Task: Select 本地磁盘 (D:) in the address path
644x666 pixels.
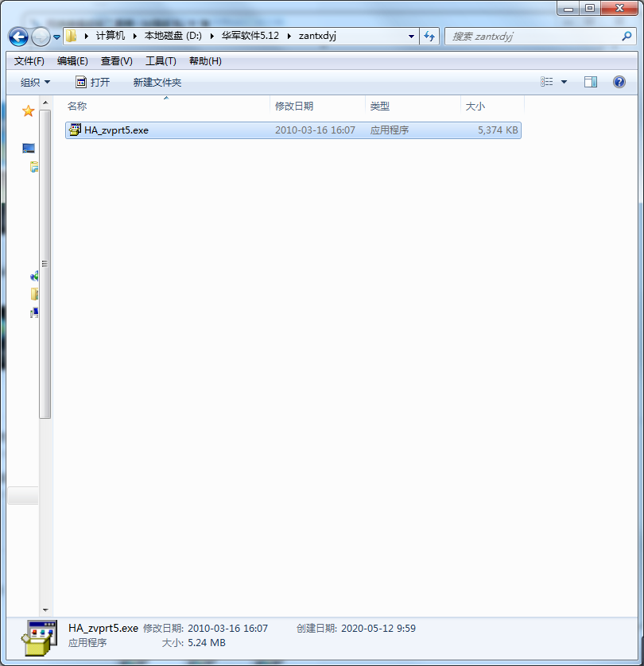Action: coord(173,36)
